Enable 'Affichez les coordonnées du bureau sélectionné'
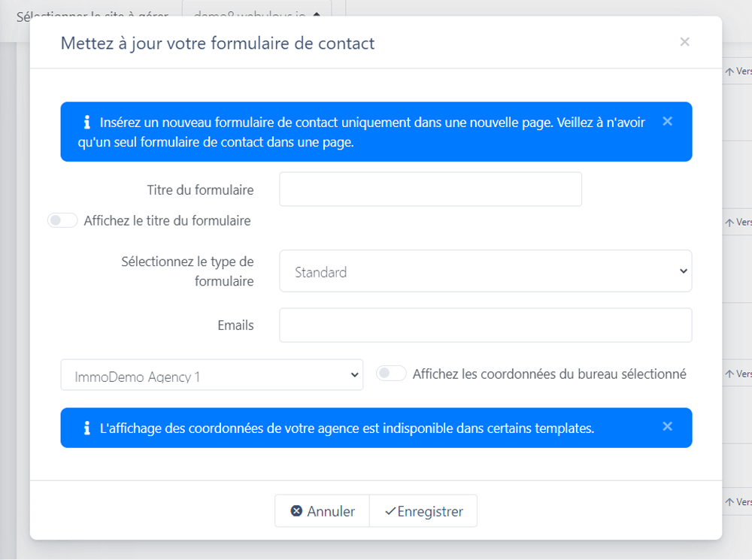752x560 pixels. (391, 374)
